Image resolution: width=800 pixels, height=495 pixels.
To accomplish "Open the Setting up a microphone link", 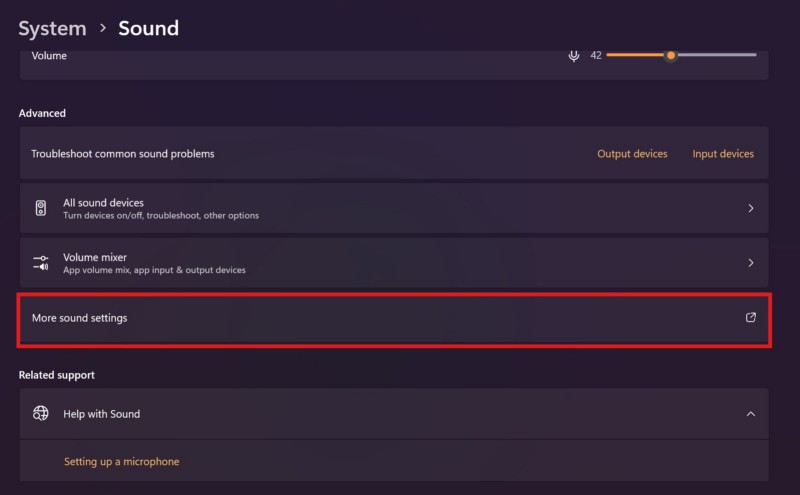I will tap(121, 461).
